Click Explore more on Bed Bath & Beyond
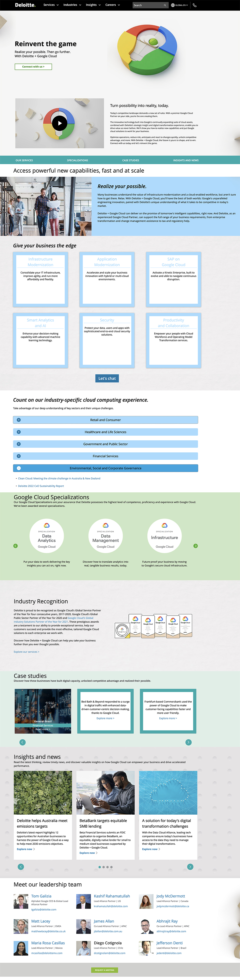Image resolution: width=240 pixels, height=980 pixels. click(105, 718)
